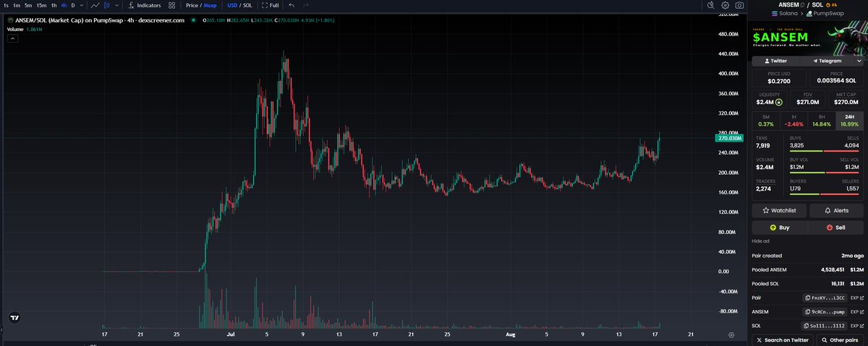This screenshot has height=346, width=868.
Task: Add pair to Watchlist
Action: [779, 210]
